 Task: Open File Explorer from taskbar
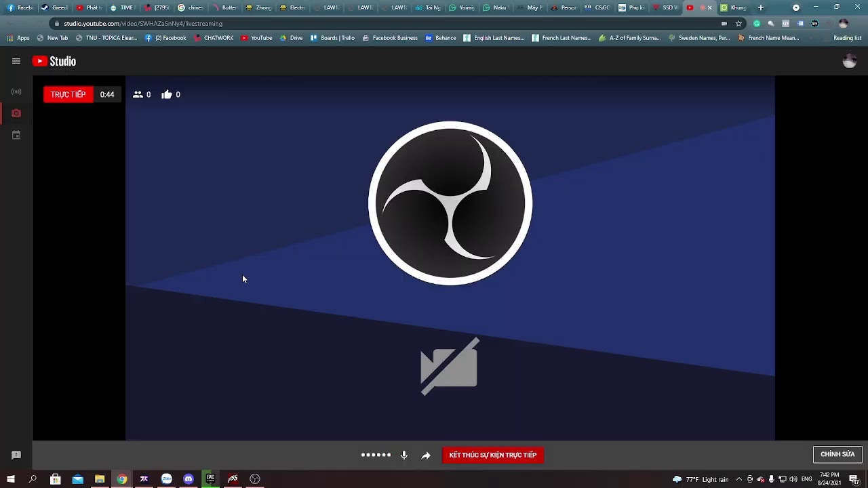click(100, 479)
